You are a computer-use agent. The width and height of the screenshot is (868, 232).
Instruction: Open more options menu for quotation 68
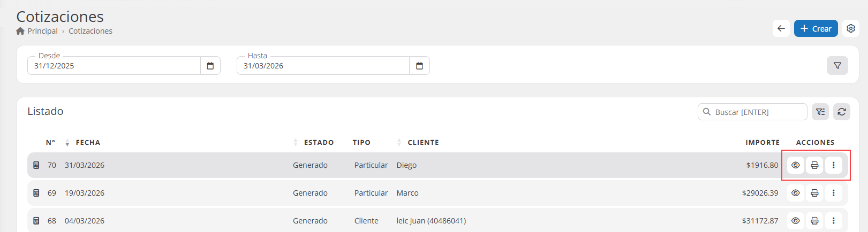pos(833,221)
